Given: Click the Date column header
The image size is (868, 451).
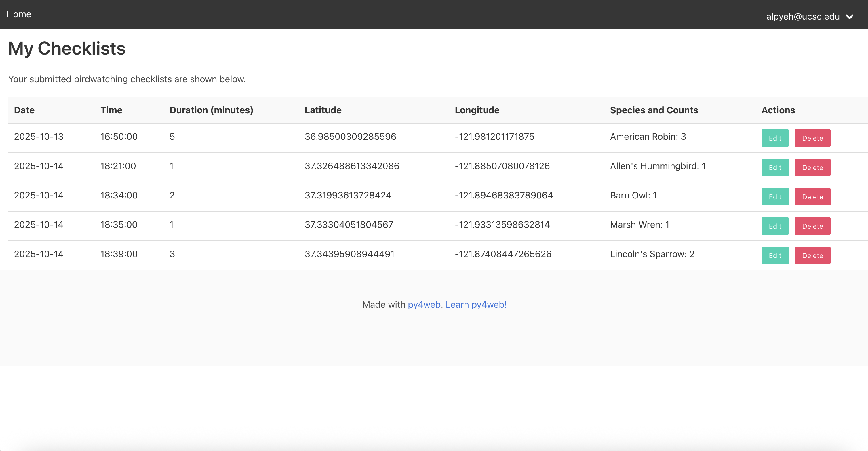Looking at the screenshot, I should point(24,110).
